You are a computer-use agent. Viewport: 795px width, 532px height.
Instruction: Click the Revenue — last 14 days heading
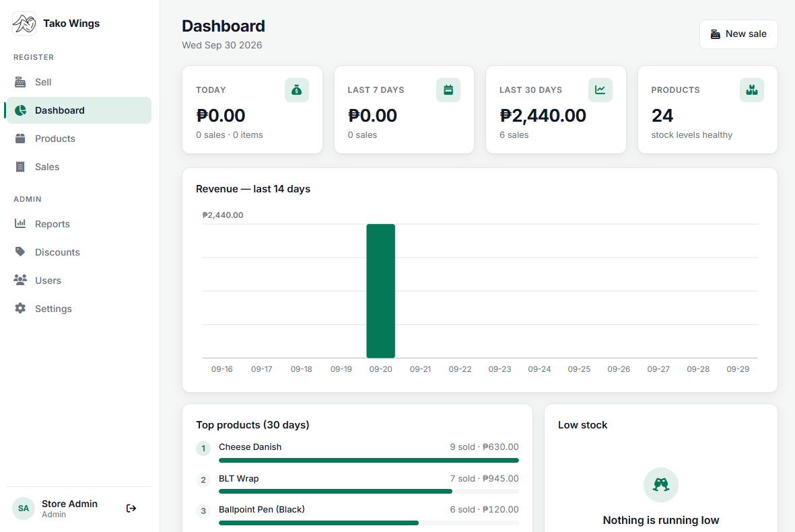[x=253, y=189]
